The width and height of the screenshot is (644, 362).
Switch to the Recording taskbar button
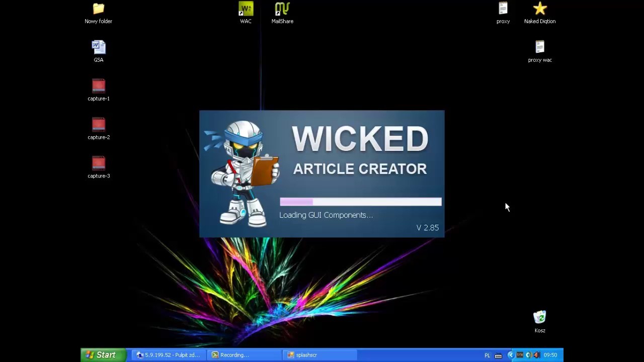tap(245, 355)
